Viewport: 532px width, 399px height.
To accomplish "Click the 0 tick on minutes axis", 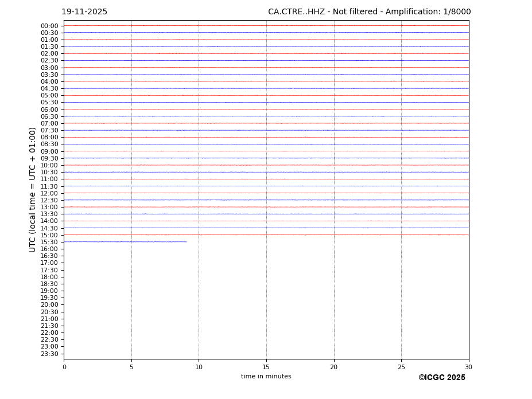I will pos(64,367).
